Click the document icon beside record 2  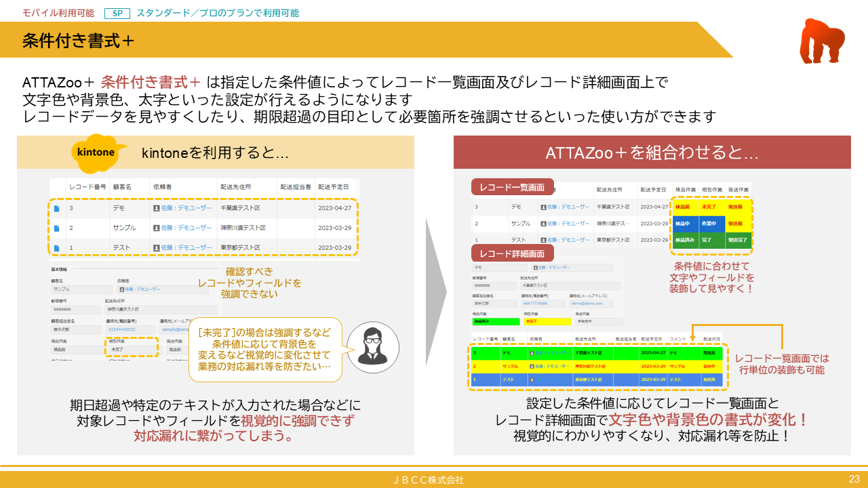(56, 228)
